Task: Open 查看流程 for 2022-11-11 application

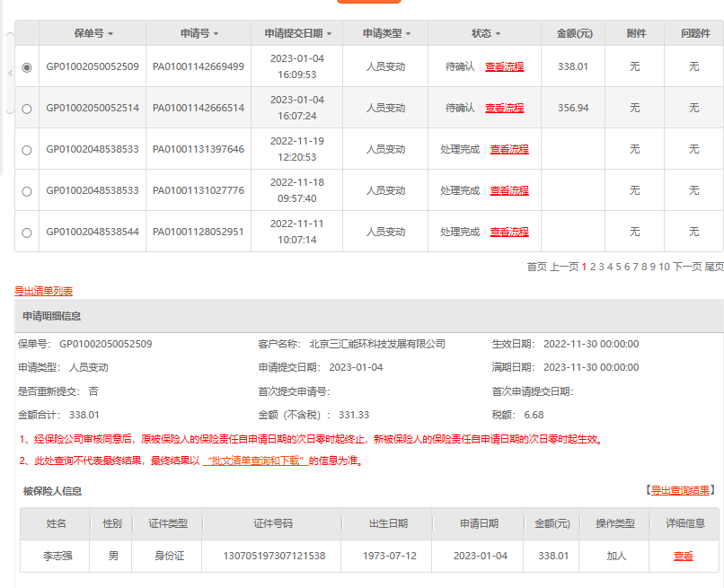Action: click(509, 232)
